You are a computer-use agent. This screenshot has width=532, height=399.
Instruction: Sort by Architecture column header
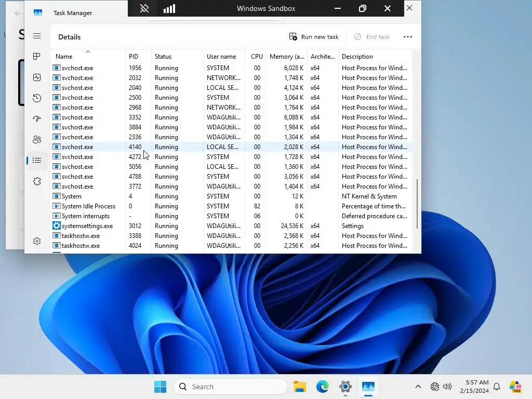(323, 57)
